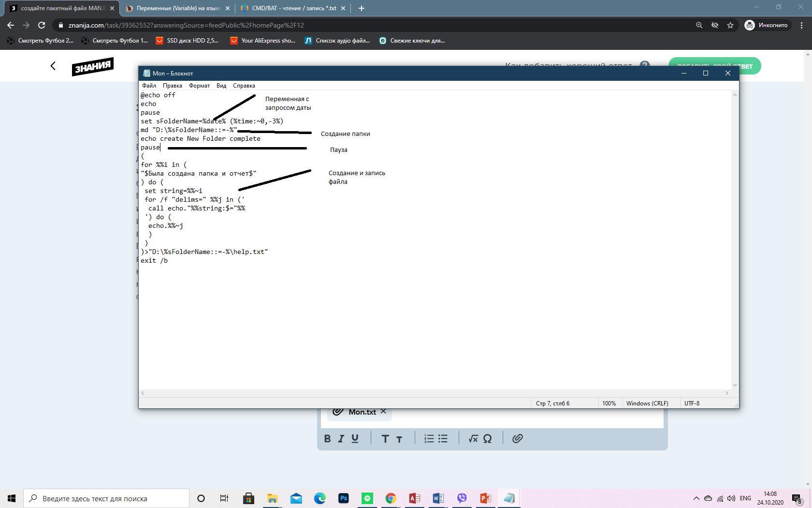Apply the large heading text style
Image resolution: width=812 pixels, height=508 pixels.
click(x=385, y=439)
